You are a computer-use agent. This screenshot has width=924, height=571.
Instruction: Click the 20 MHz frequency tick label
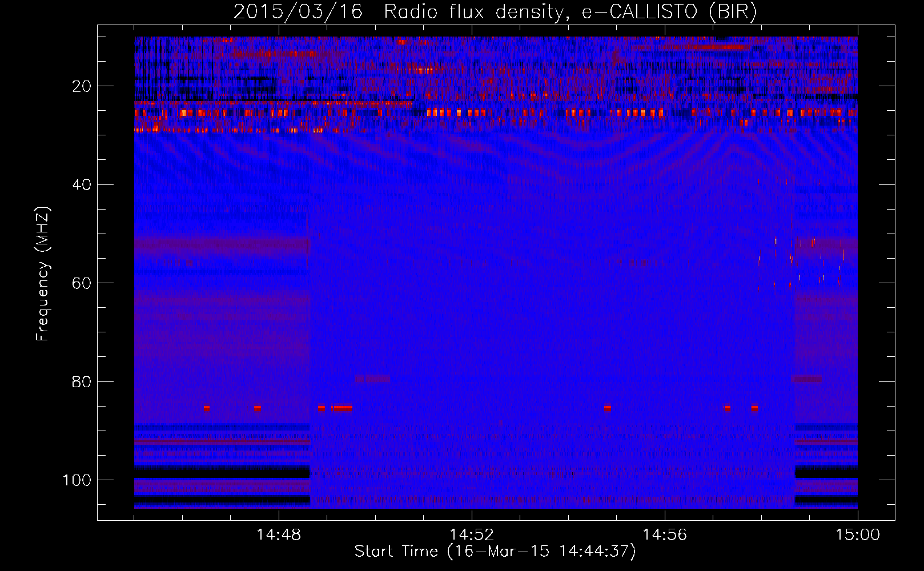(82, 86)
